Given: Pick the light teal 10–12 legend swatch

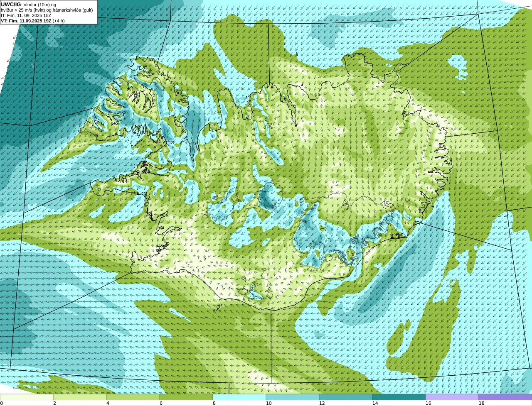Looking at the screenshot, I should click(293, 397).
